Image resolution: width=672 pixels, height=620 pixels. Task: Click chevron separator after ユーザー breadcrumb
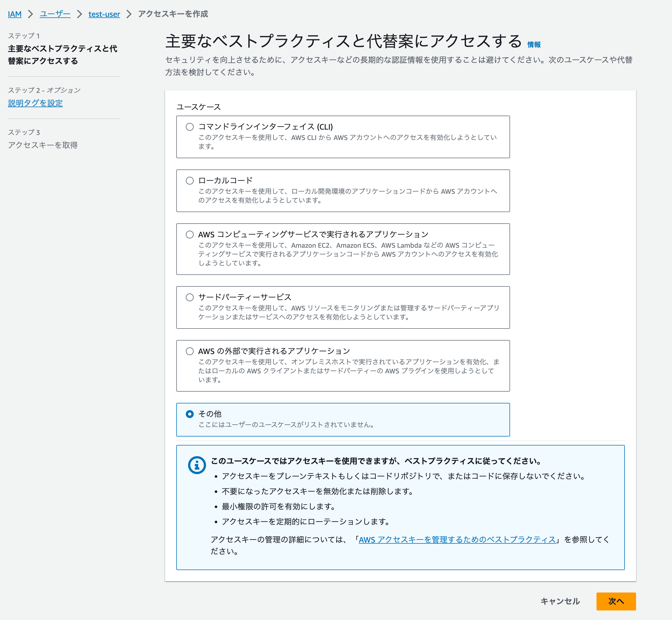click(79, 14)
